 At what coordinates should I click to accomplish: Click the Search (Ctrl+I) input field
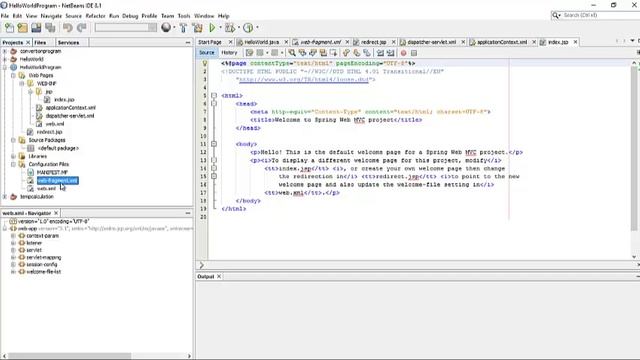(x=600, y=15)
